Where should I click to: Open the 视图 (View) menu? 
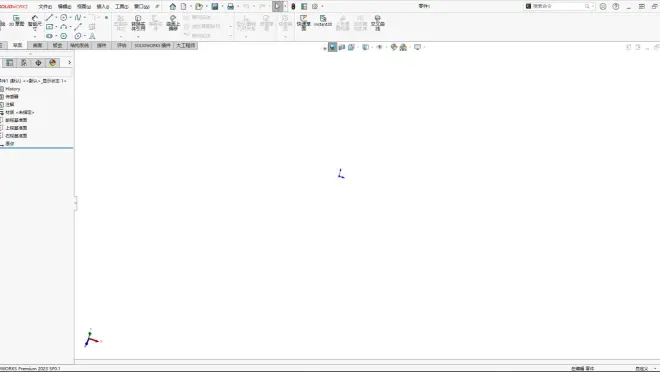click(x=84, y=6)
